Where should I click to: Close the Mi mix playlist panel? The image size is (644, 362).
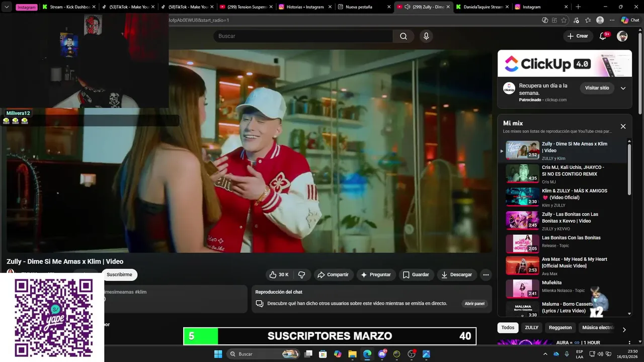[x=623, y=126]
